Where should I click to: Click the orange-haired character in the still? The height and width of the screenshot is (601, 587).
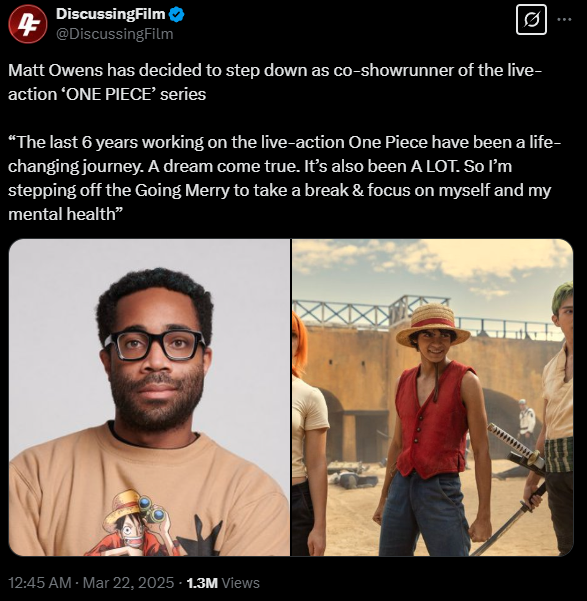coord(309,433)
